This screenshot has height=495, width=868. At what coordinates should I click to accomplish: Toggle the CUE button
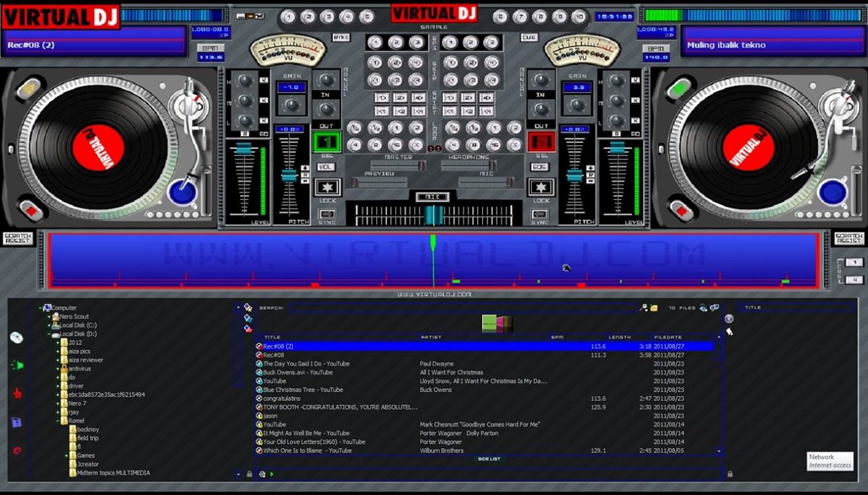click(x=529, y=38)
